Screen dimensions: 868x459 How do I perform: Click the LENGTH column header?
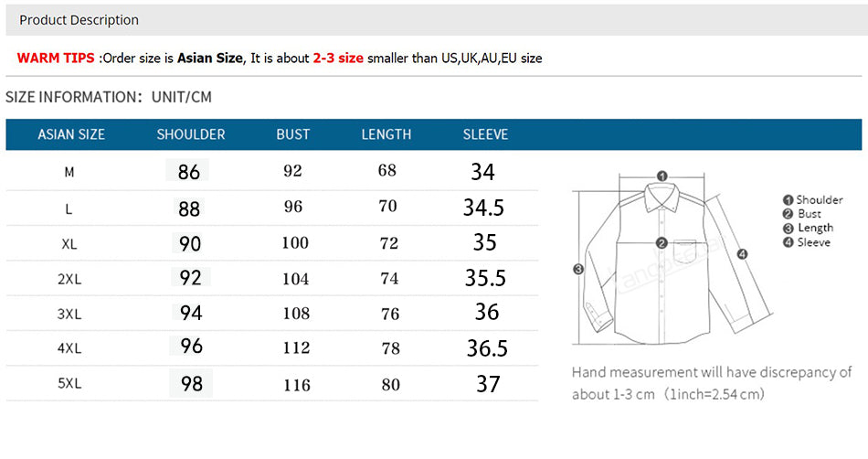[386, 134]
